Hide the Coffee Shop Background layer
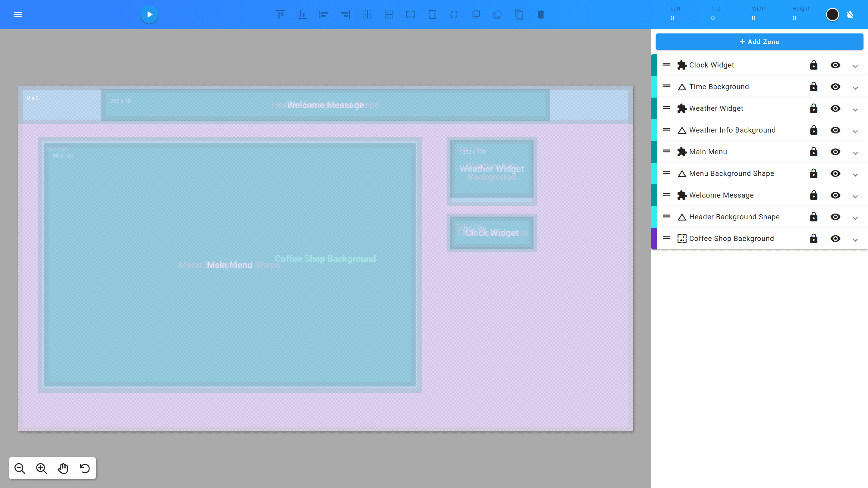 (836, 239)
